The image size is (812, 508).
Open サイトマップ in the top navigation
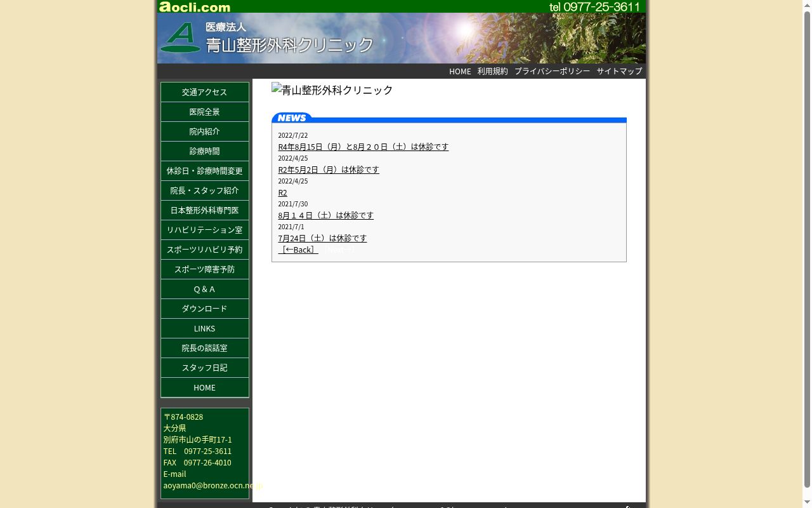coord(619,71)
